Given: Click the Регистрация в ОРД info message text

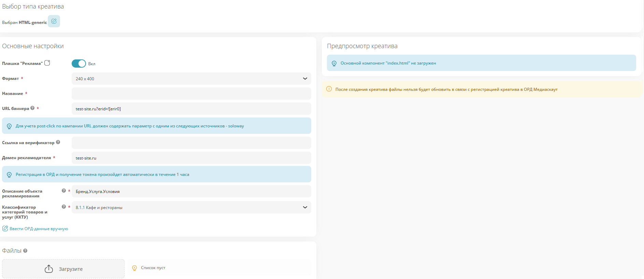Looking at the screenshot, I should 102,175.
